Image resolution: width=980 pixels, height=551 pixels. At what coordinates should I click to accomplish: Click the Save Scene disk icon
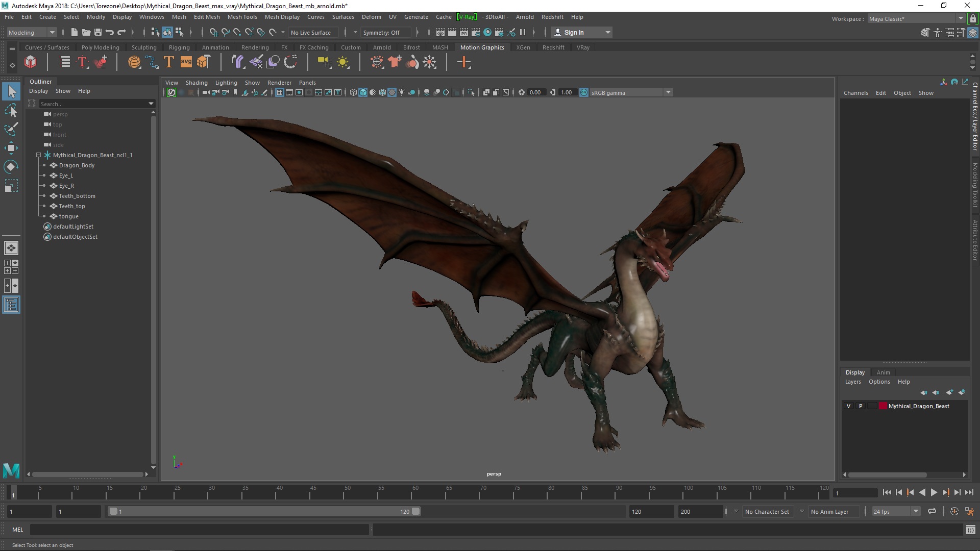pyautogui.click(x=97, y=32)
